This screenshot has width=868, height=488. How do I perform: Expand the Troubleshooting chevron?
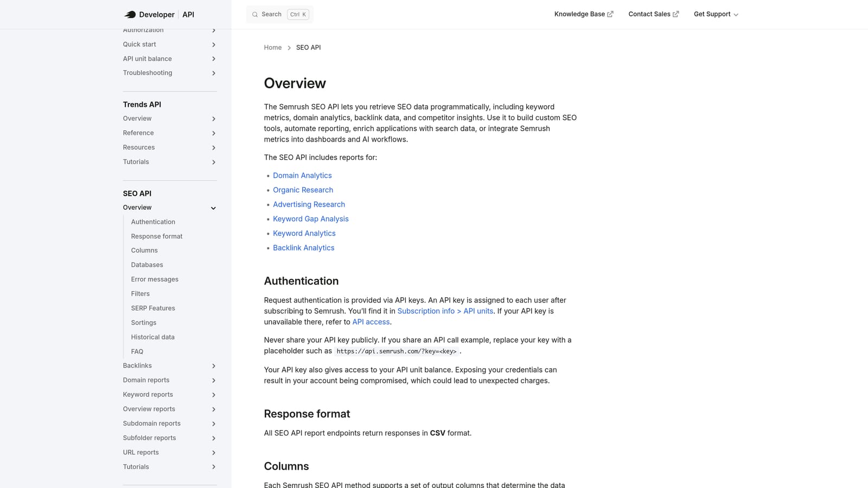(x=214, y=73)
